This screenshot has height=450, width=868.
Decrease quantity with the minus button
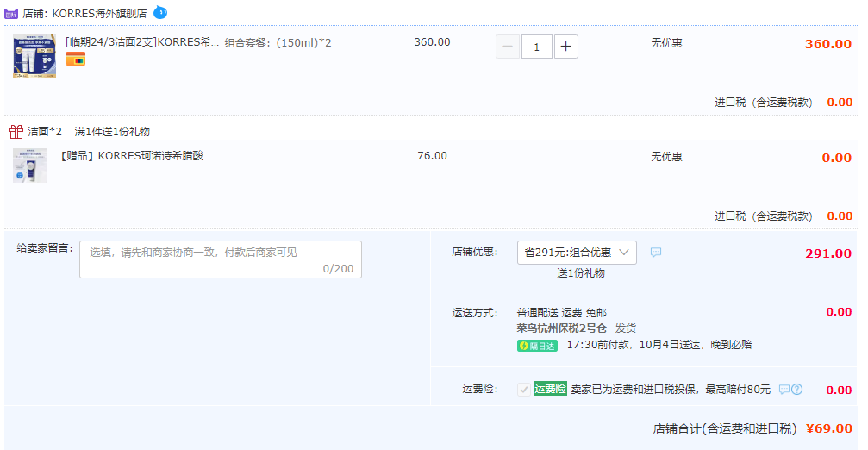coord(508,47)
